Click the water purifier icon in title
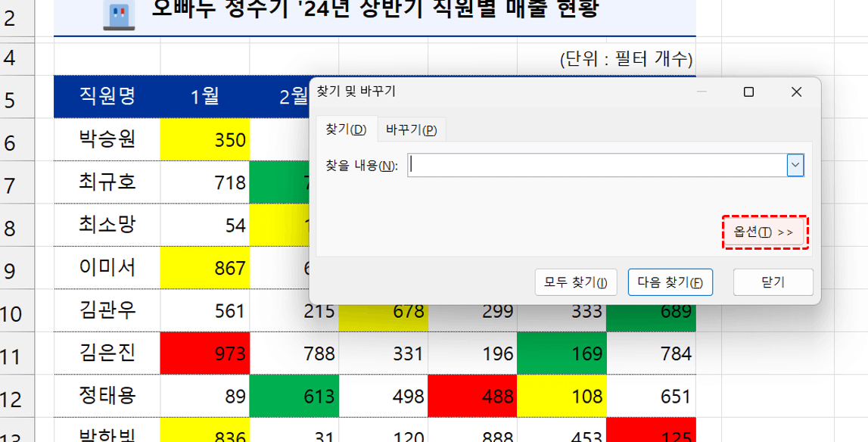The image size is (868, 442). pos(120,15)
